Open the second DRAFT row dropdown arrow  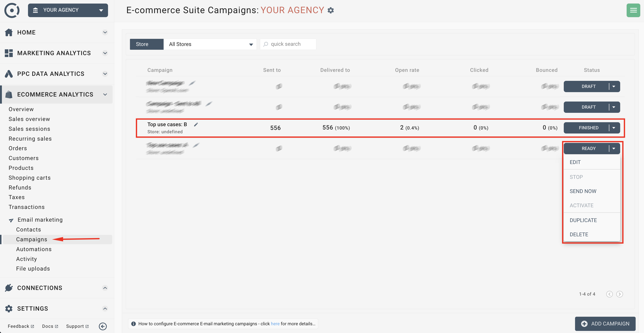point(614,107)
